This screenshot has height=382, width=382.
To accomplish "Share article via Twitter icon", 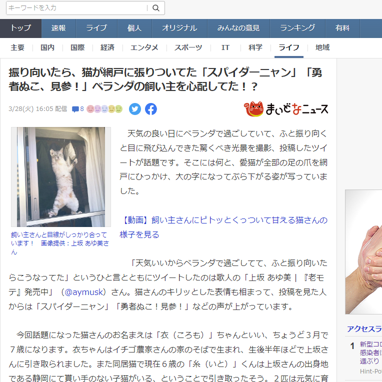I will tap(135, 109).
